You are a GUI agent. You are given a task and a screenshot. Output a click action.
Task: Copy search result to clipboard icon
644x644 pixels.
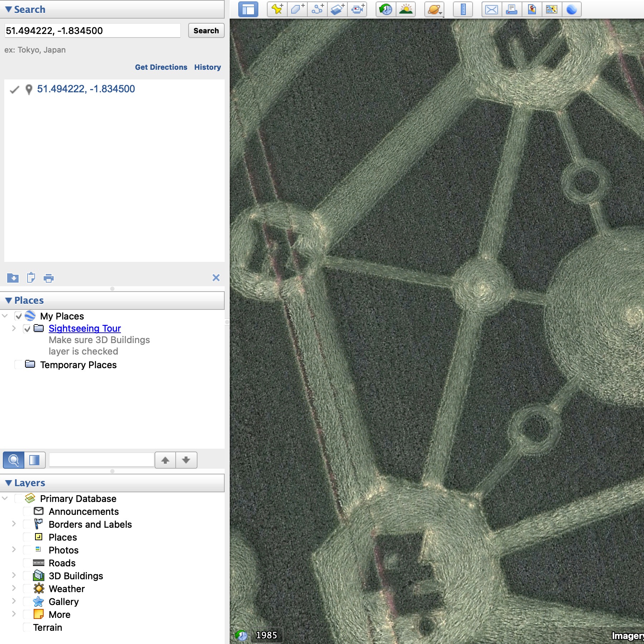31,278
